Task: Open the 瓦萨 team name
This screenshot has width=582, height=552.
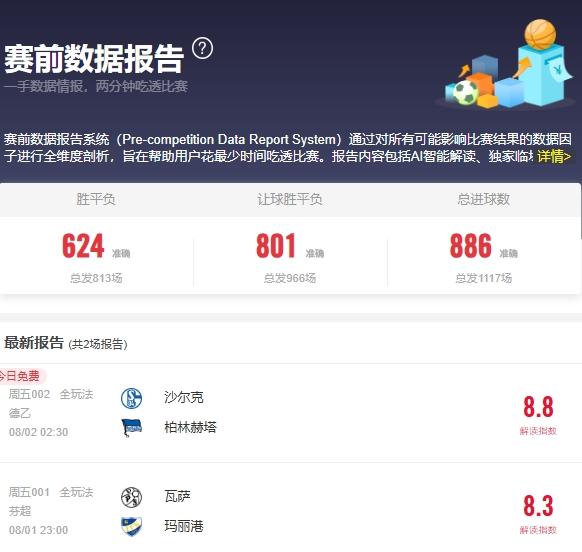Action: click(x=177, y=496)
